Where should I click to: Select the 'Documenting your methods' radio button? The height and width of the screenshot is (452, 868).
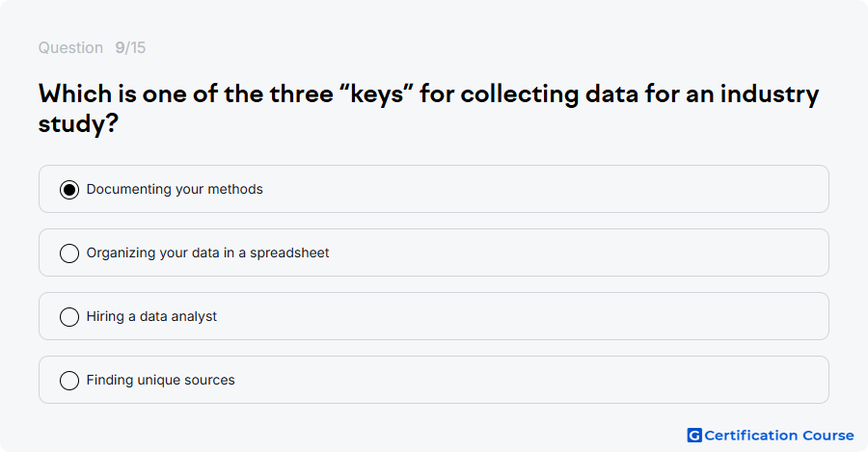point(69,190)
